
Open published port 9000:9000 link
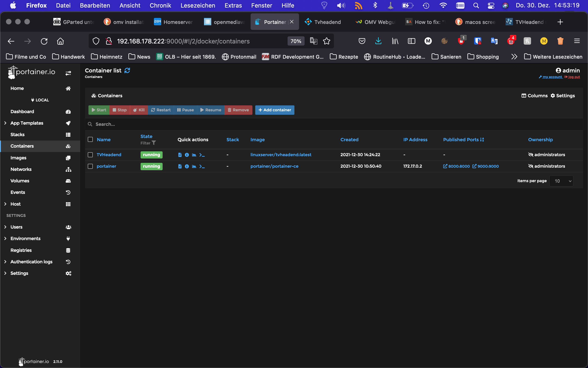485,166
